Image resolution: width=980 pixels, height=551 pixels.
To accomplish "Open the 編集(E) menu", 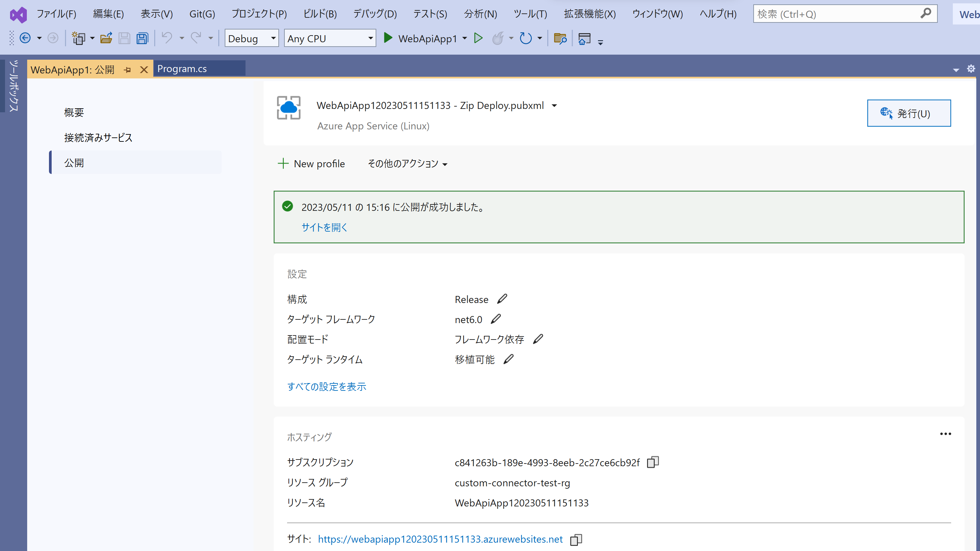I will click(x=108, y=14).
